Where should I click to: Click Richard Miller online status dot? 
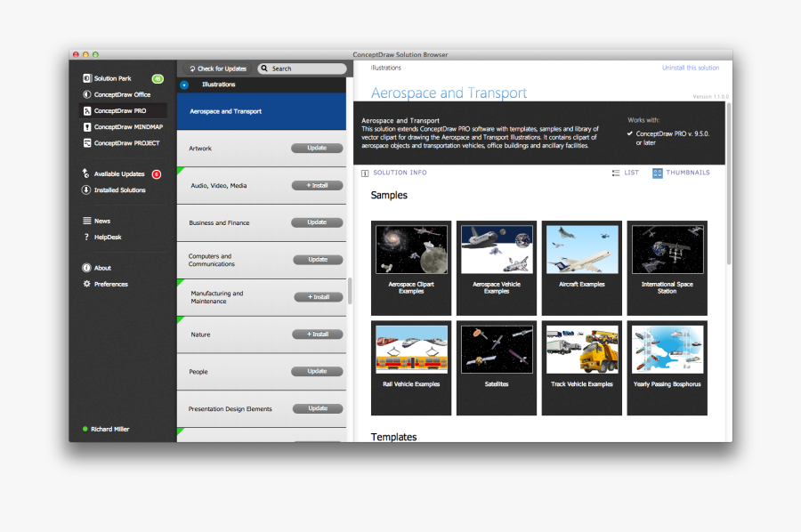[x=85, y=429]
